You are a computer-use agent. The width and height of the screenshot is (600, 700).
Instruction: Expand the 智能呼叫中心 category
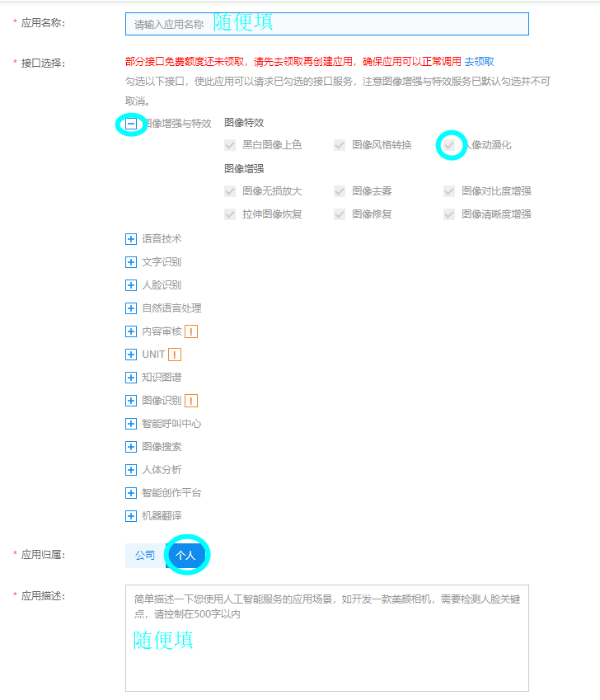131,424
